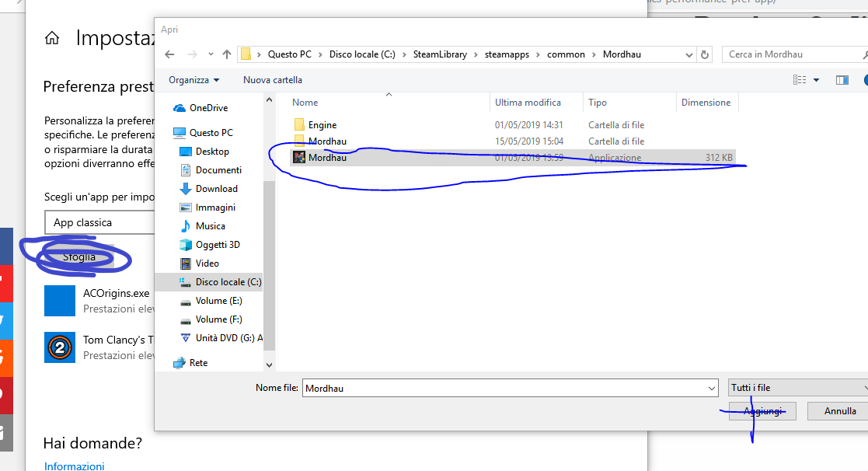Viewport: 868px width, 471px height.
Task: Open recent locations dropdown arrow
Action: [x=211, y=54]
